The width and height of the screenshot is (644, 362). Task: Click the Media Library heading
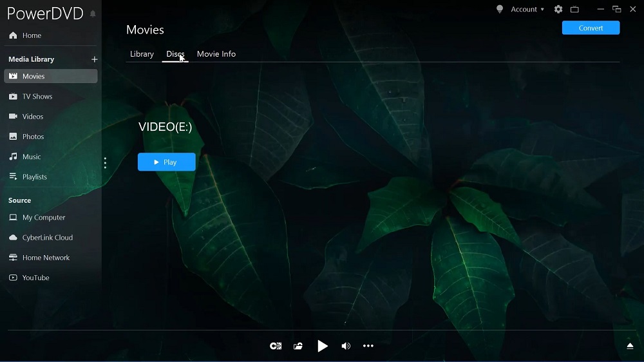[x=31, y=59]
